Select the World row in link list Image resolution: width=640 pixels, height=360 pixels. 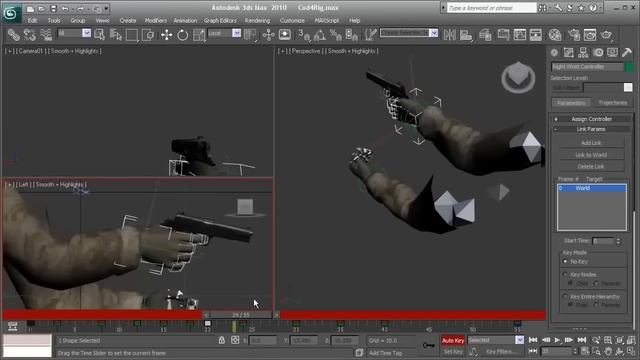591,188
